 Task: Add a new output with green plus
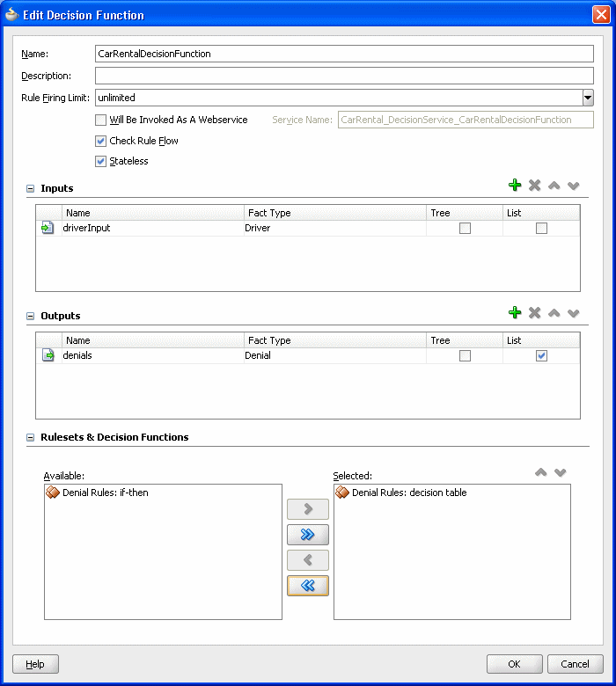(x=515, y=312)
